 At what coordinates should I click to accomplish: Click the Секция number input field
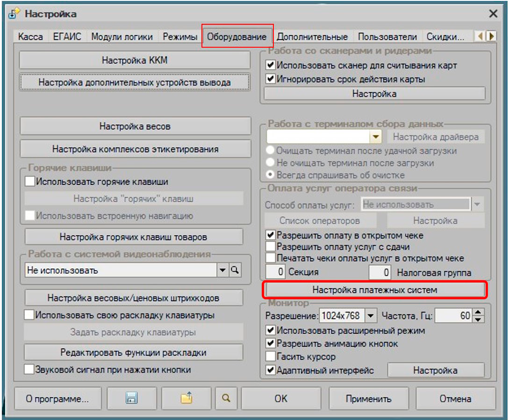pyautogui.click(x=275, y=272)
